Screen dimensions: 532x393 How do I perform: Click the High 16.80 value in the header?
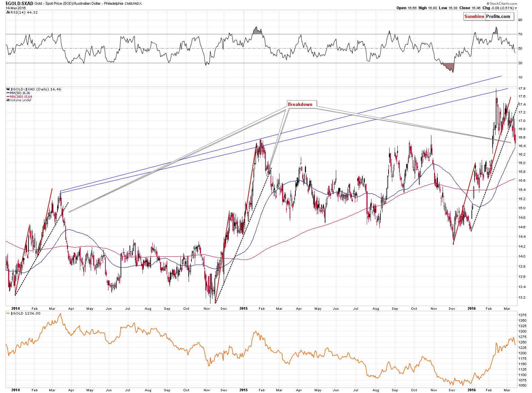(x=428, y=8)
